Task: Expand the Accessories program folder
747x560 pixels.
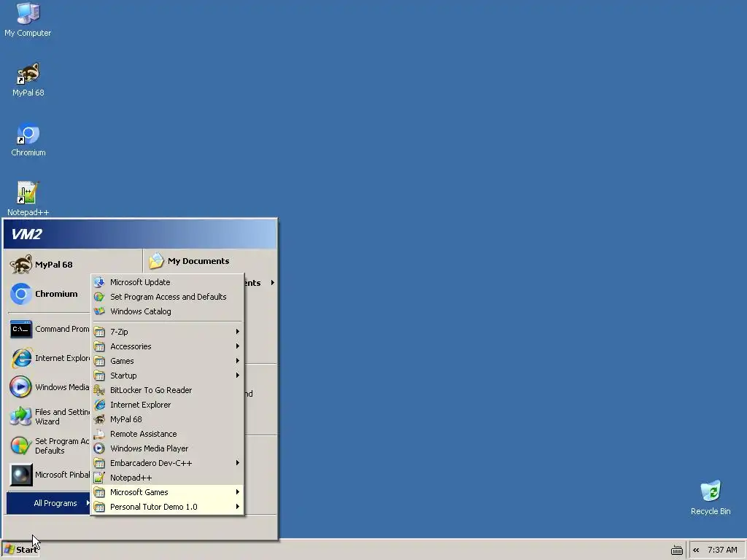Action: (x=167, y=346)
